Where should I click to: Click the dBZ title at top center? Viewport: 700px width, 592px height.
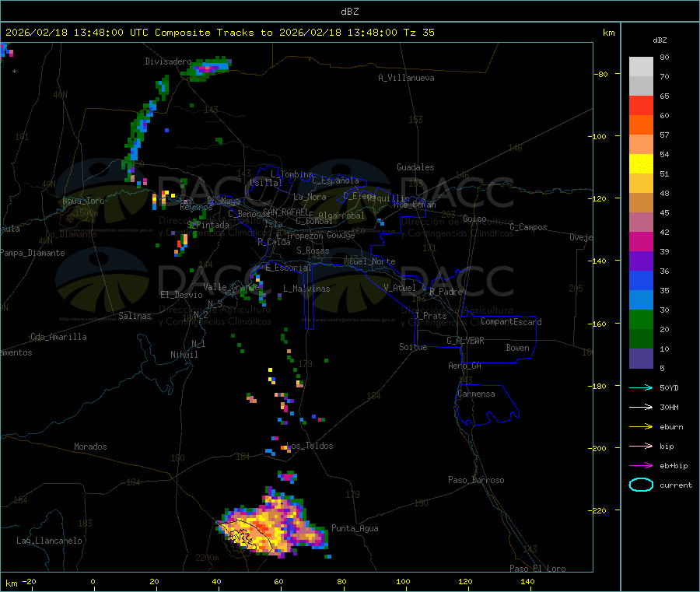pos(349,12)
